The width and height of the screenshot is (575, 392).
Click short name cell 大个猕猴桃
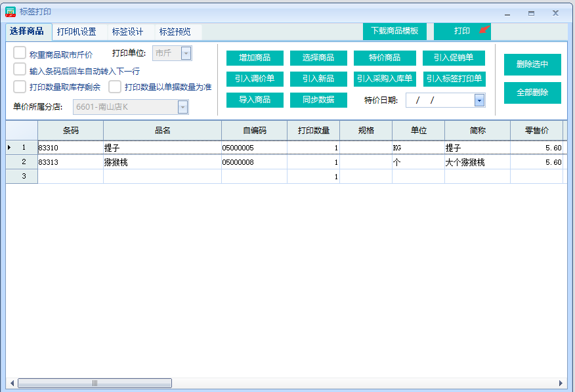(477, 162)
